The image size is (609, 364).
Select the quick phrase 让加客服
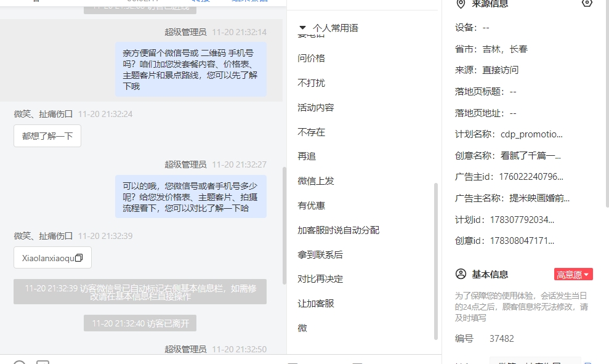coord(316,304)
